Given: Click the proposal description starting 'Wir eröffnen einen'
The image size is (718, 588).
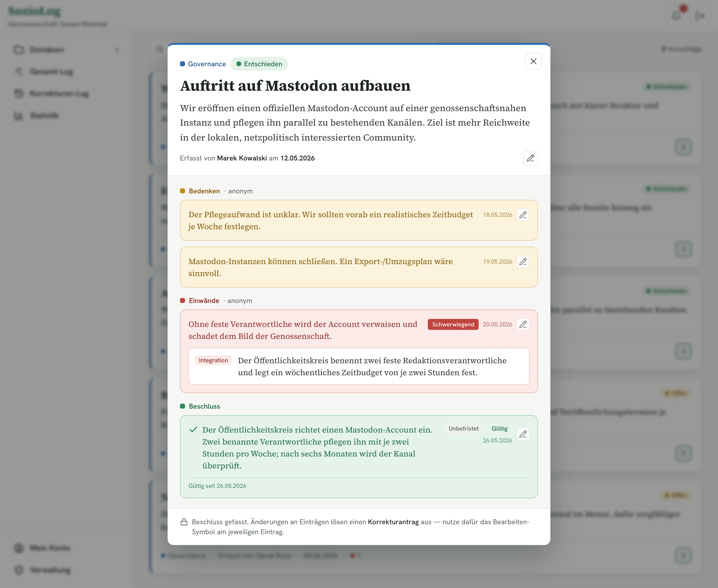Looking at the screenshot, I should tap(355, 123).
